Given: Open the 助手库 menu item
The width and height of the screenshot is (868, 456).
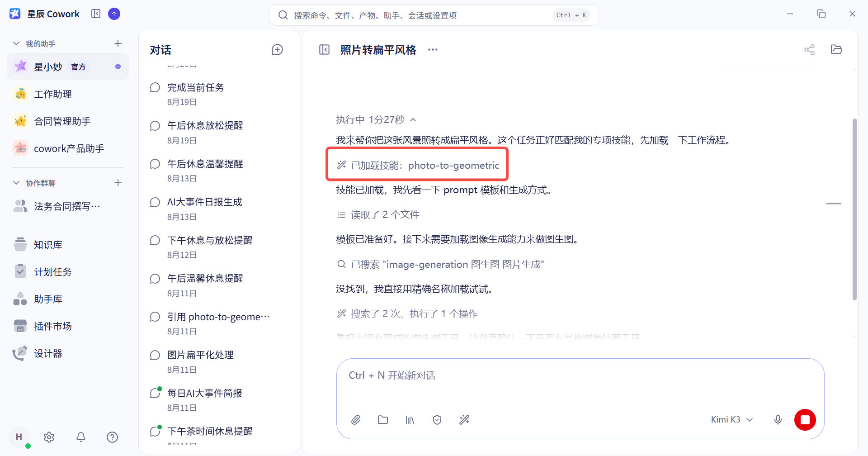Looking at the screenshot, I should click(68, 299).
